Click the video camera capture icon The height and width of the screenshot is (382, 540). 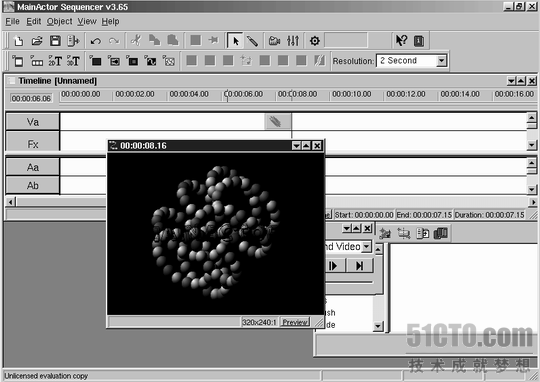pos(274,41)
